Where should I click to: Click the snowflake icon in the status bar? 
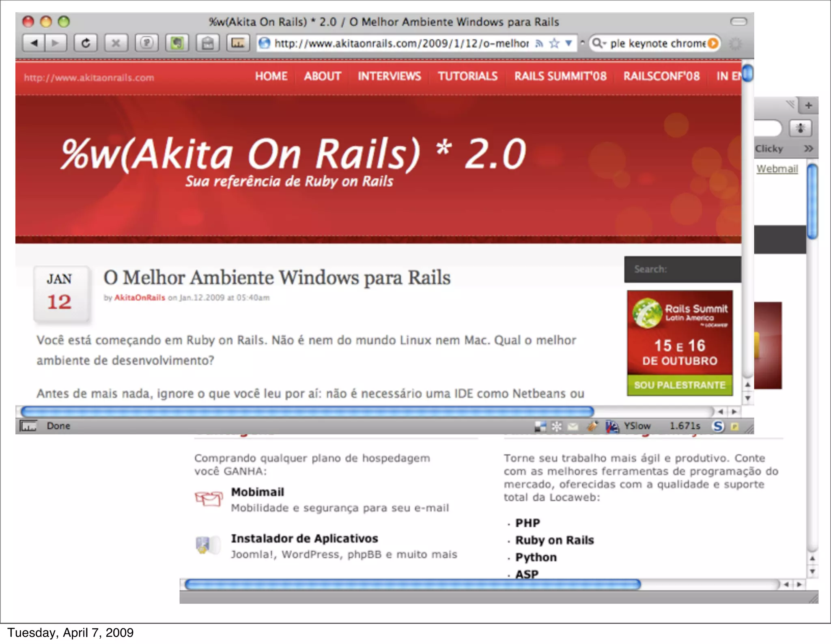556,426
